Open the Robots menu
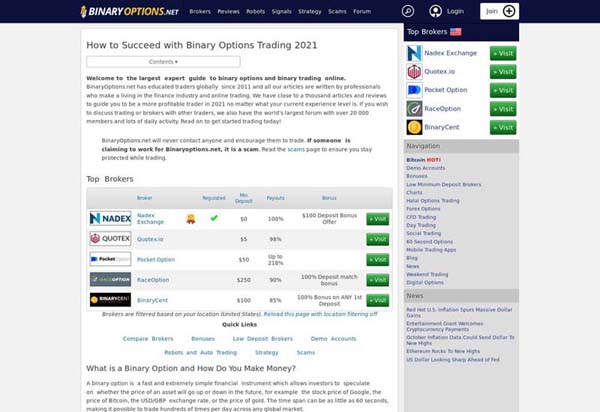Image resolution: width=600 pixels, height=412 pixels. [256, 11]
